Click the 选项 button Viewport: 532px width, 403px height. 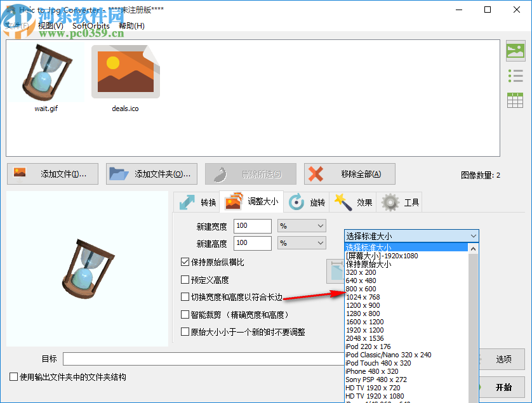pyautogui.click(x=502, y=359)
